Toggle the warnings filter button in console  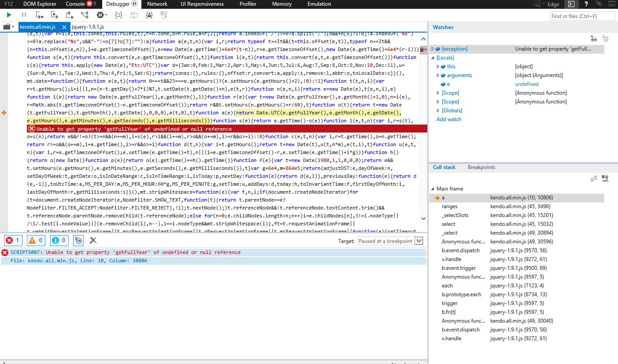[x=36, y=240]
